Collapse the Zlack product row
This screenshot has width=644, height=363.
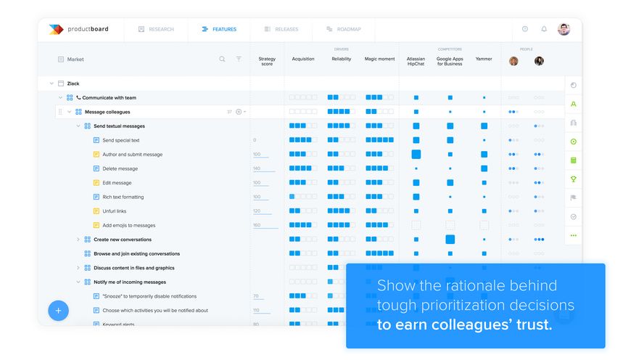point(51,83)
